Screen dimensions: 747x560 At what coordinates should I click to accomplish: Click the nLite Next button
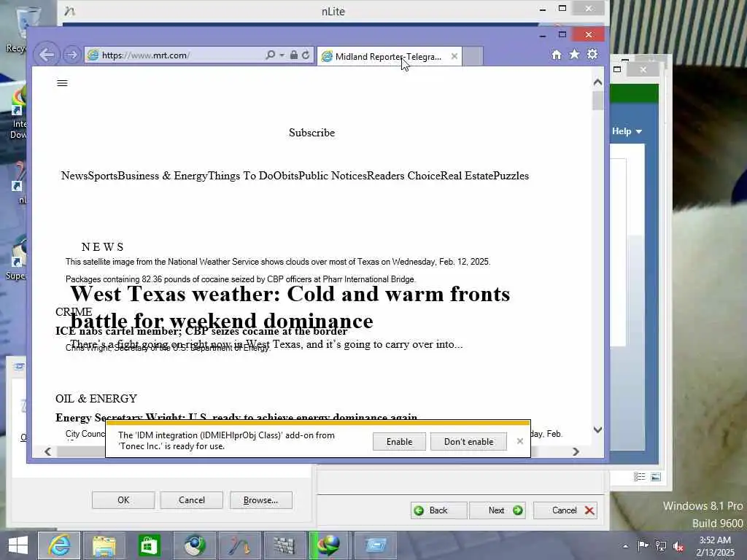(498, 510)
